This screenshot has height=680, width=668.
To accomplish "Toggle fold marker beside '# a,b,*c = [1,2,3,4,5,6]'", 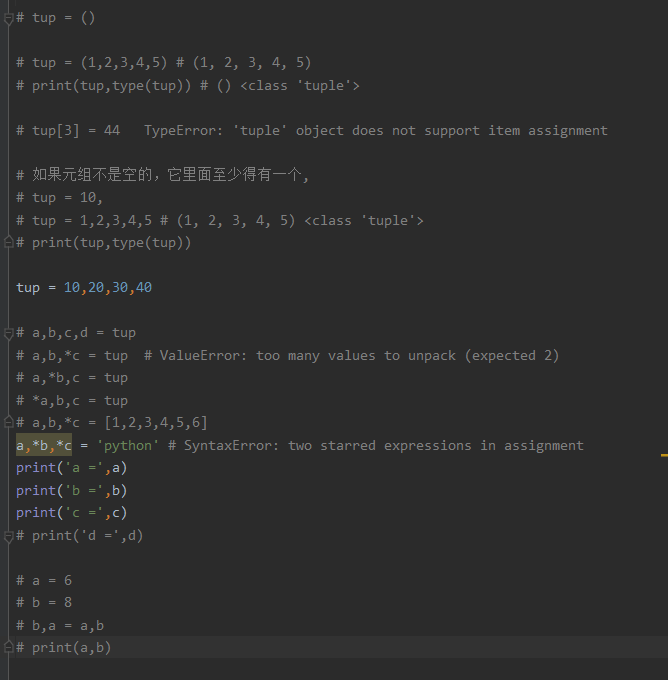I will tap(8, 423).
